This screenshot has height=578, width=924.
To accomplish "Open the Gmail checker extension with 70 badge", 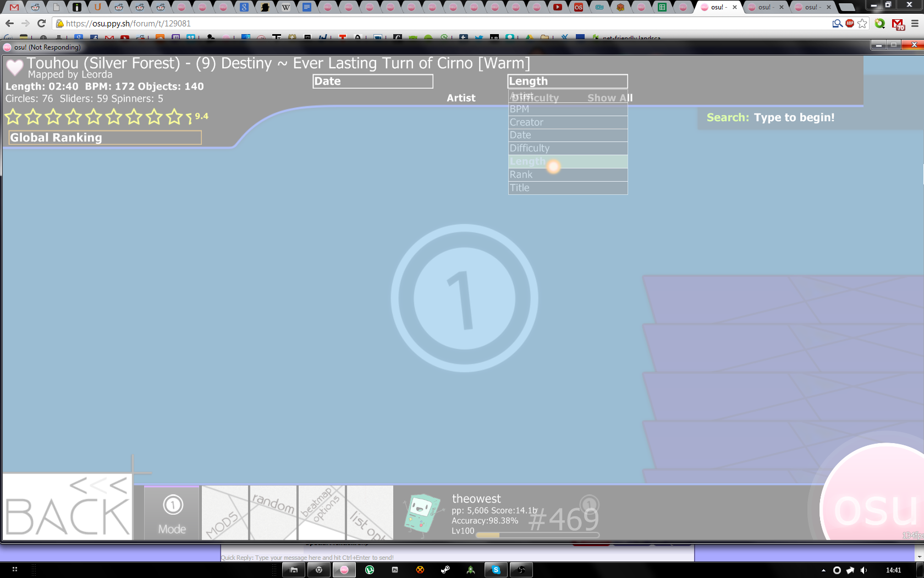I will click(898, 24).
